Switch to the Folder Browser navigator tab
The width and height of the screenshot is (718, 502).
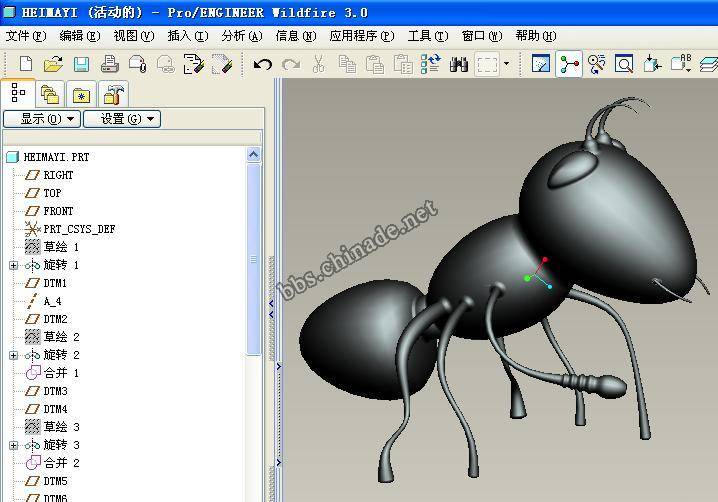coord(49,95)
